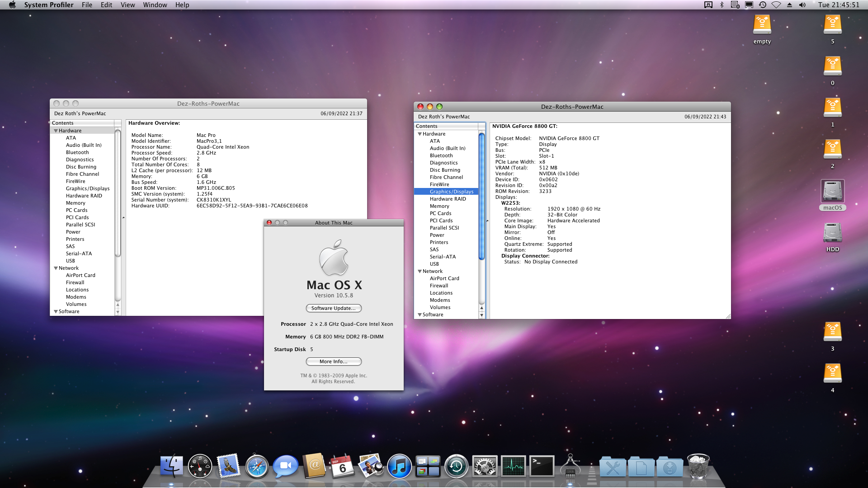
Task: Open Finder from the Dock
Action: click(172, 466)
